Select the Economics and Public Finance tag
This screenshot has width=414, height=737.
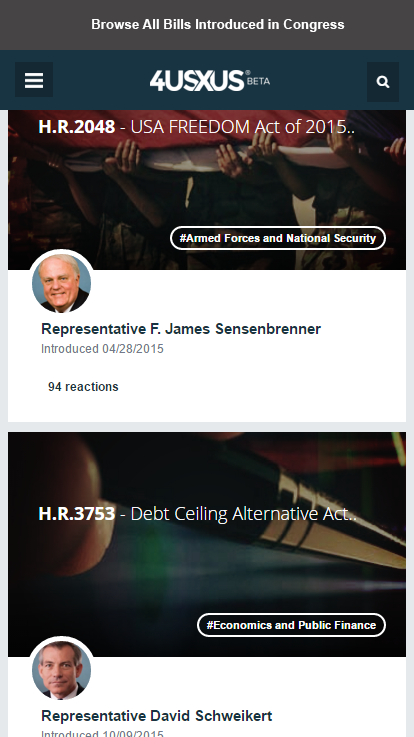coord(291,625)
